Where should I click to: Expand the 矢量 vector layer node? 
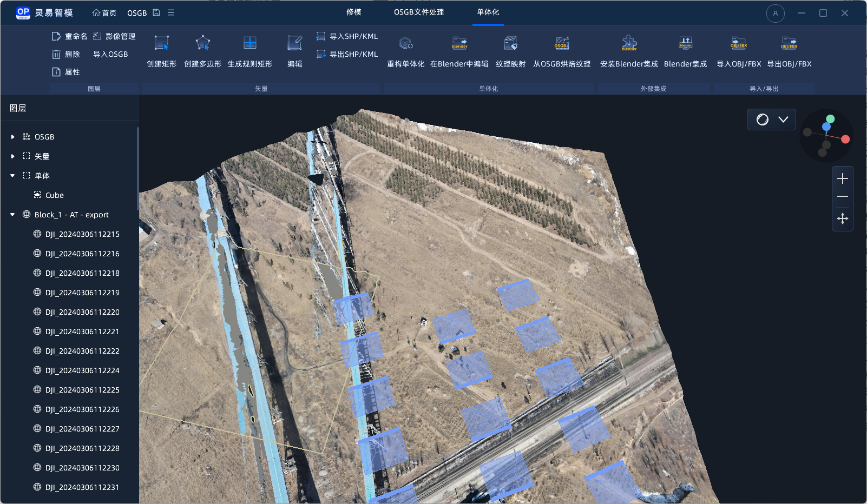coord(13,157)
